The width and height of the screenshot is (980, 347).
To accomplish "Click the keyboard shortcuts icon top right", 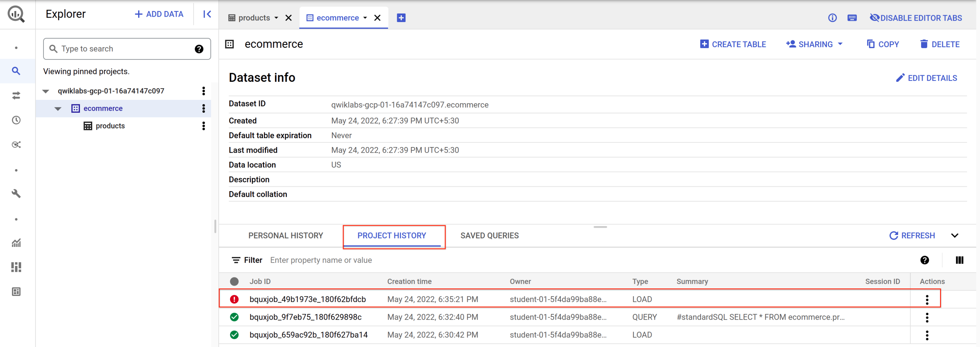I will [x=852, y=18].
